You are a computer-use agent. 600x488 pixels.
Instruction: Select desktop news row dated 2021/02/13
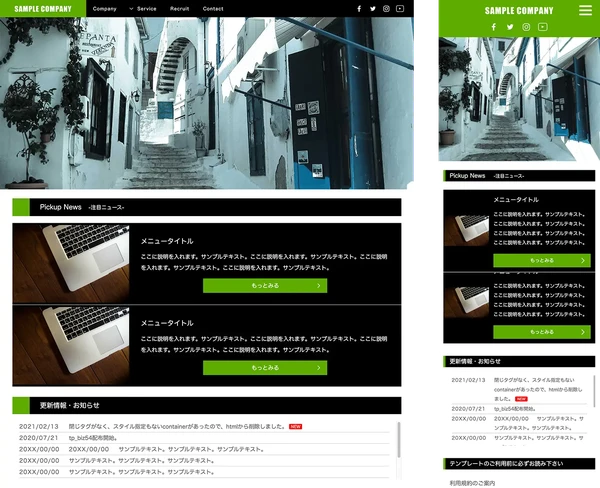(x=204, y=426)
